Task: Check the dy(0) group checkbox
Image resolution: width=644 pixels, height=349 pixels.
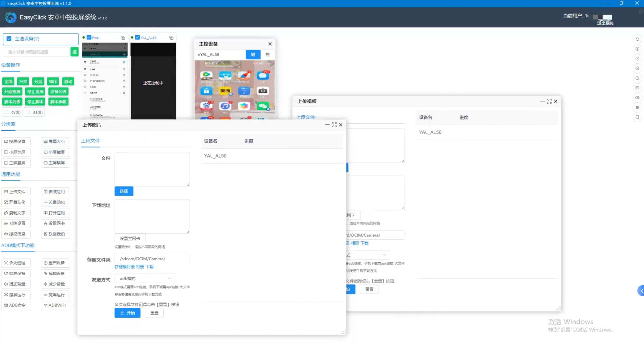Action: [x=6, y=112]
